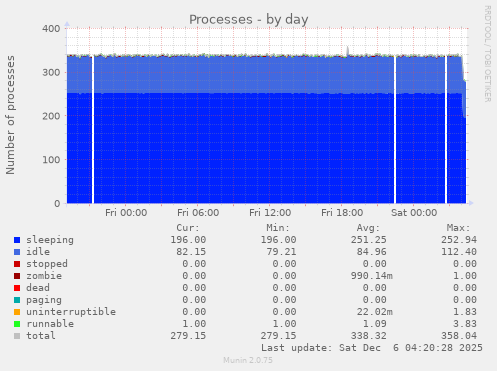The image size is (497, 371).
Task: Click idle max value 112.40
Action: tap(459, 252)
